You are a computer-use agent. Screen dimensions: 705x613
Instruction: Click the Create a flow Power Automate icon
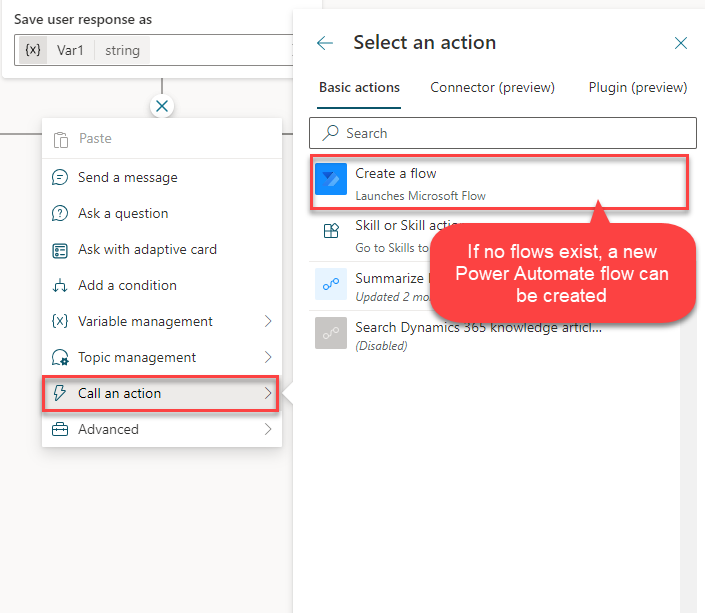[x=331, y=181]
